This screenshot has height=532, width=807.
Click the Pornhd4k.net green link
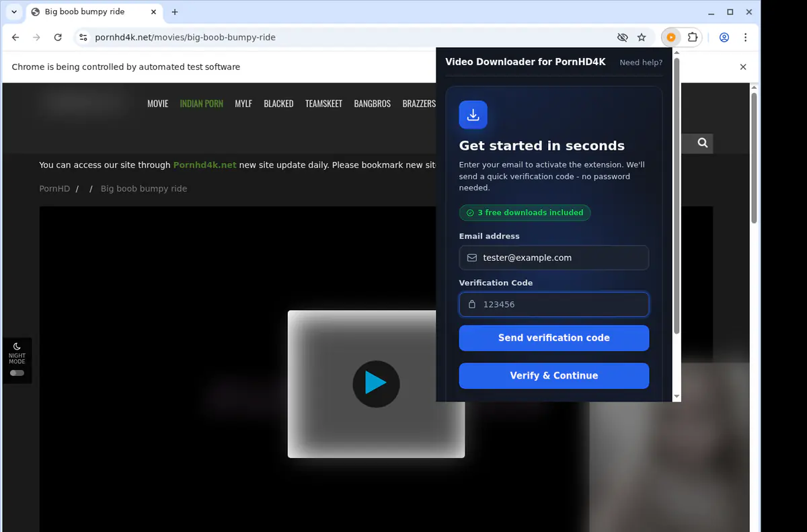[x=205, y=165]
